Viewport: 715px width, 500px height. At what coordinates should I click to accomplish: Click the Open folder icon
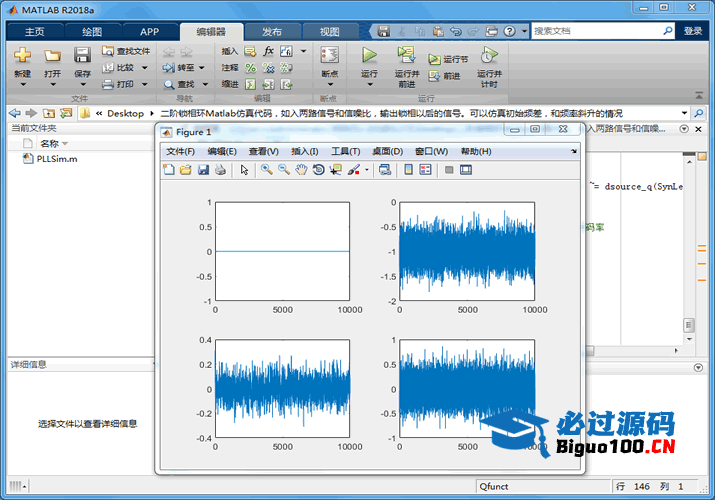point(52,56)
